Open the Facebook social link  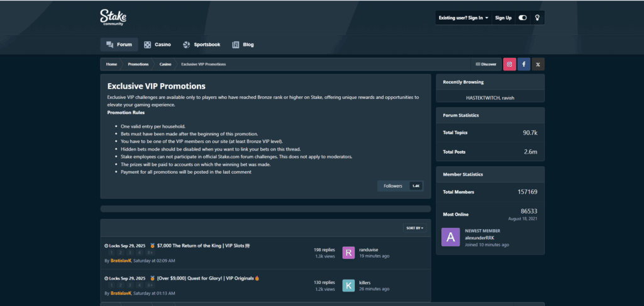click(524, 64)
